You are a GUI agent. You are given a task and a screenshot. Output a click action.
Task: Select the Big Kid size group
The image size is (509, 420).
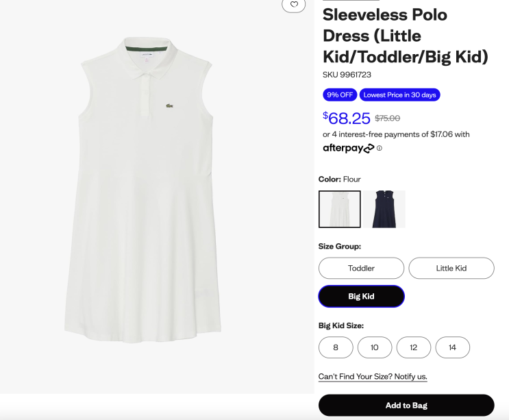(361, 296)
